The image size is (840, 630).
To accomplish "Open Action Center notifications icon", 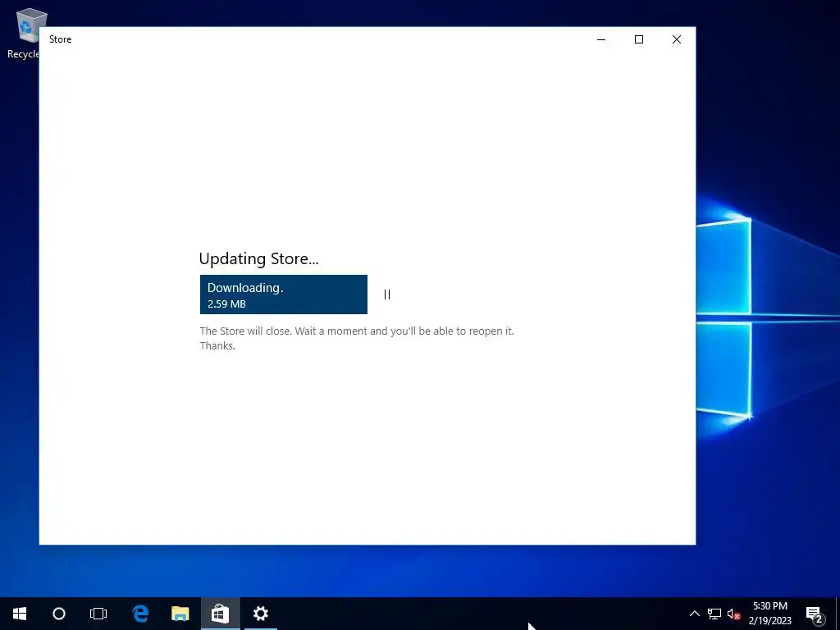I will (x=815, y=614).
